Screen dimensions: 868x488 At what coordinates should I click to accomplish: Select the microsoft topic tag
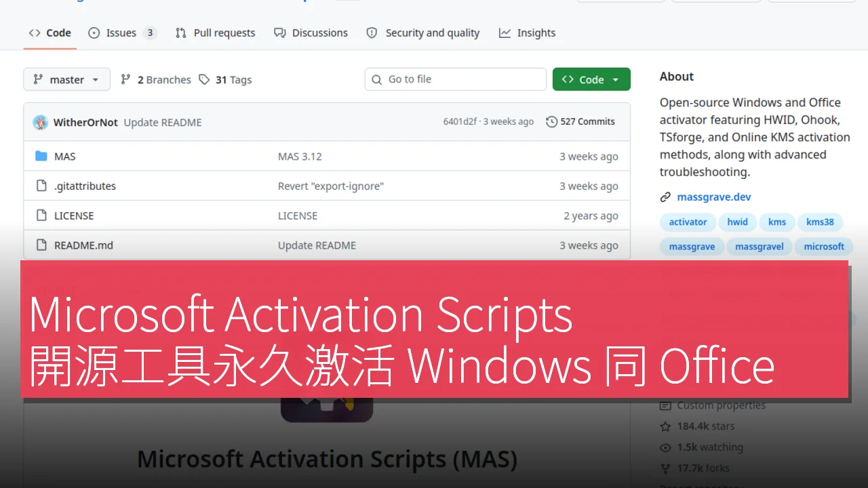[824, 247]
